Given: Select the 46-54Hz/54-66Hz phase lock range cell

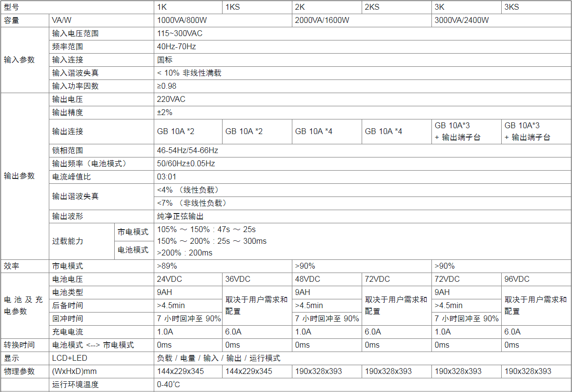Looking at the screenshot, I should 187,151.
